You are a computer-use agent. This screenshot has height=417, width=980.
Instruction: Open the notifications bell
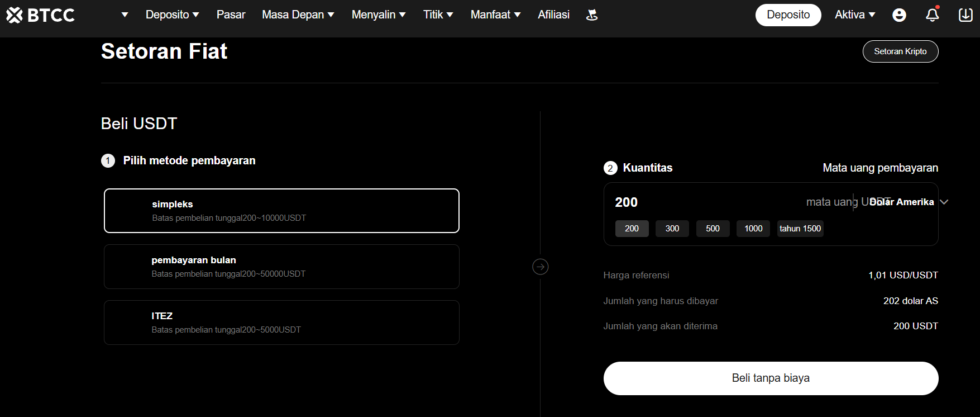click(932, 15)
